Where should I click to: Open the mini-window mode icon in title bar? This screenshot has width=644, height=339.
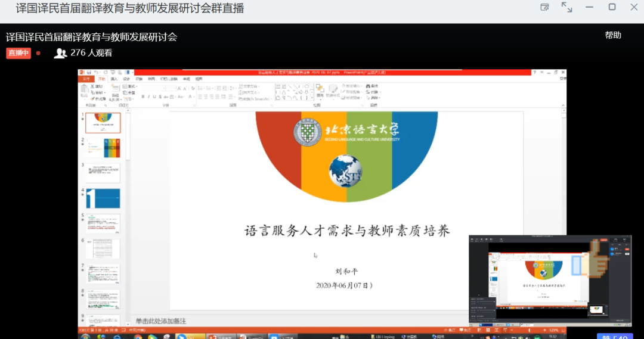click(544, 7)
